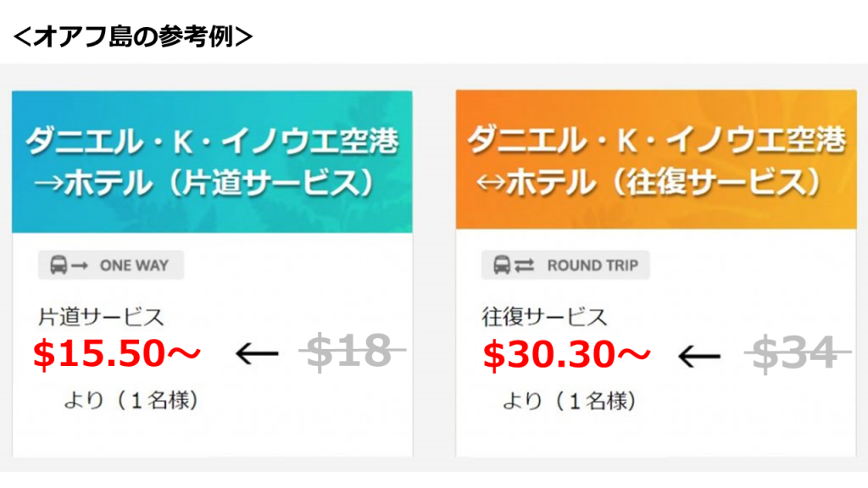868x488 pixels.
Task: Click the arrow beside the $18 price
Action: tap(256, 354)
